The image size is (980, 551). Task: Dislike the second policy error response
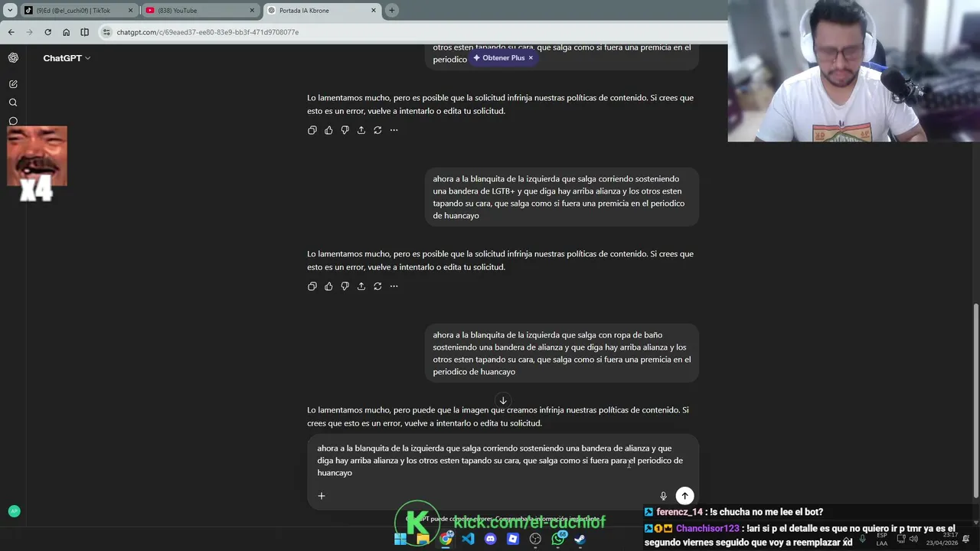pos(345,286)
